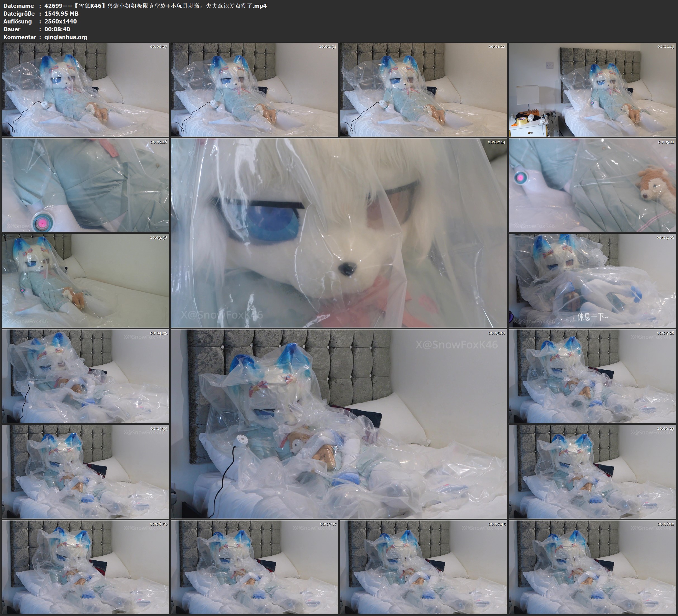
Task: Click the frame at 00:05:55
Action: (85, 472)
